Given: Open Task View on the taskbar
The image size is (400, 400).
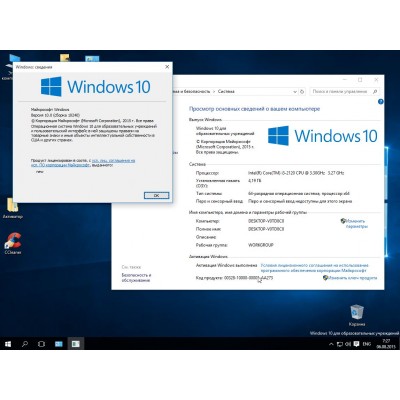Looking at the screenshot, I should pos(41,344).
